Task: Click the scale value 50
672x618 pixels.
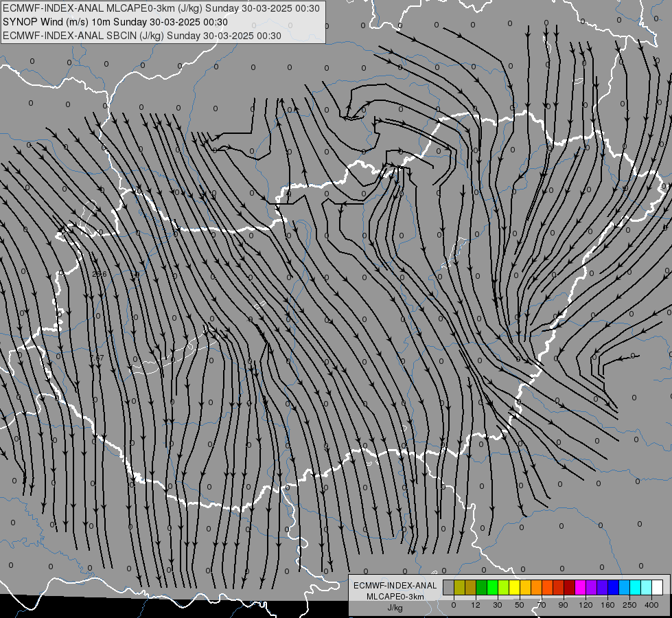Action: pos(520,605)
